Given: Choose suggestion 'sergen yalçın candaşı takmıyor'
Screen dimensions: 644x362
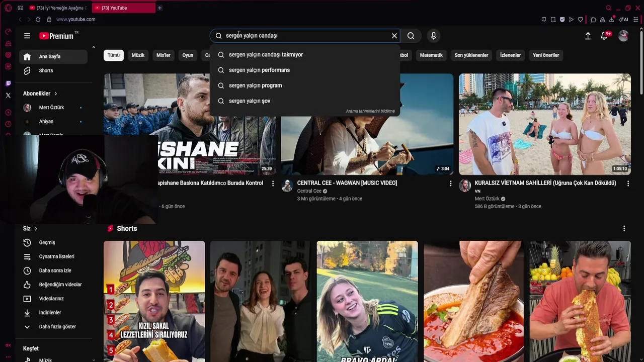Looking at the screenshot, I should coord(304,54).
